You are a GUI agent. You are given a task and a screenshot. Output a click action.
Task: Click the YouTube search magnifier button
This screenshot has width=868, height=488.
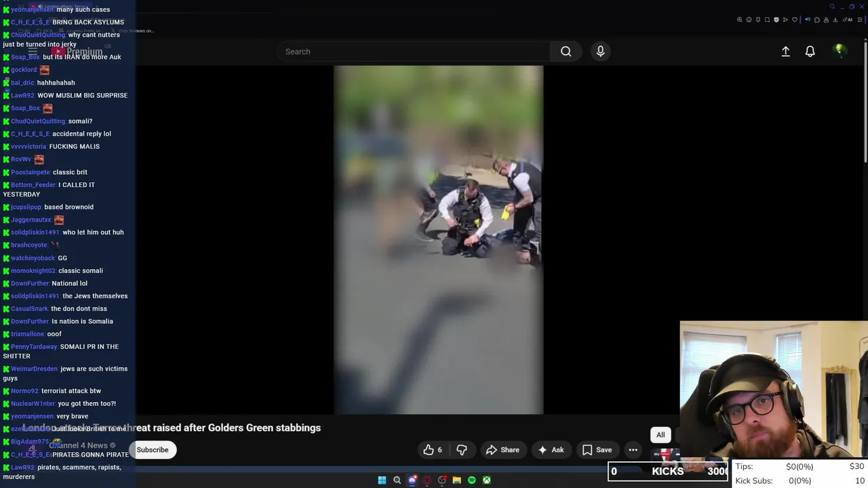tap(566, 52)
